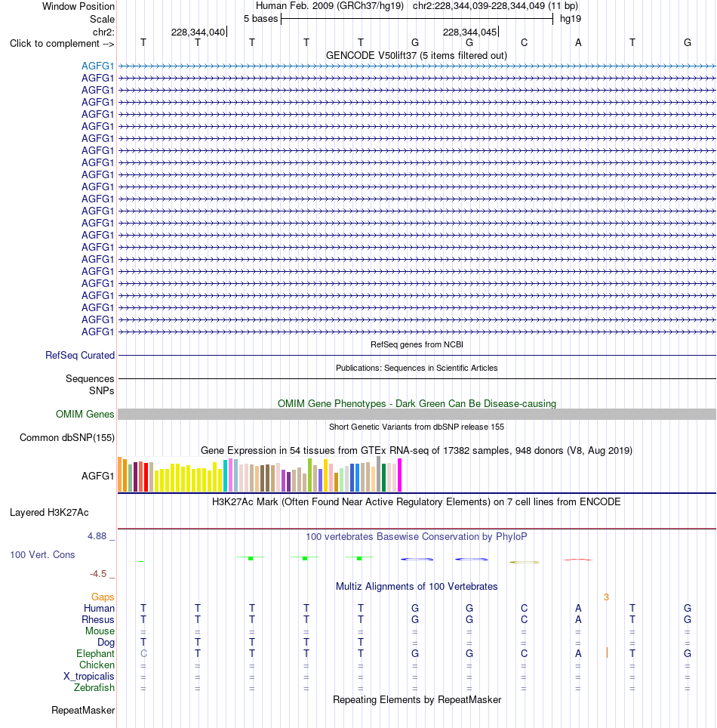Screen dimensions: 717x728
Task: Click the olive PhyloP mark under base C
Action: tap(525, 563)
